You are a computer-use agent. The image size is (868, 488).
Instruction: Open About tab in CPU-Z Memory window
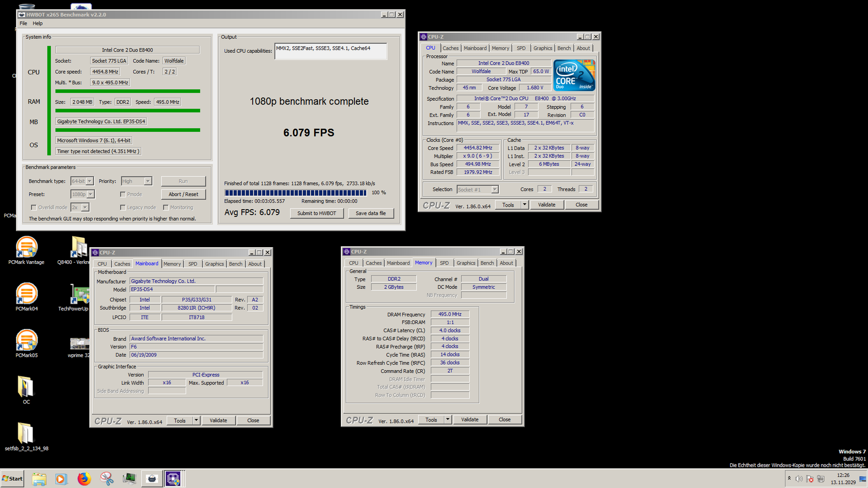coord(506,263)
